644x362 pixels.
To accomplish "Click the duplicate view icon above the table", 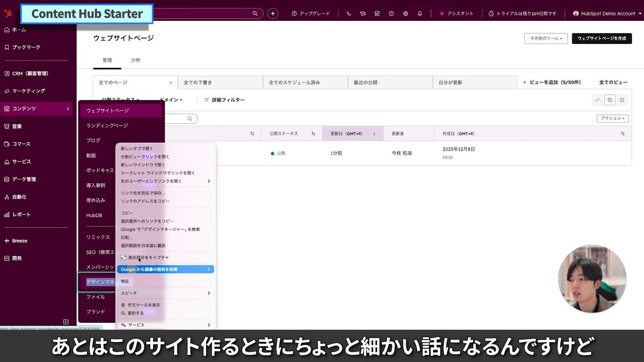I will 610,100.
